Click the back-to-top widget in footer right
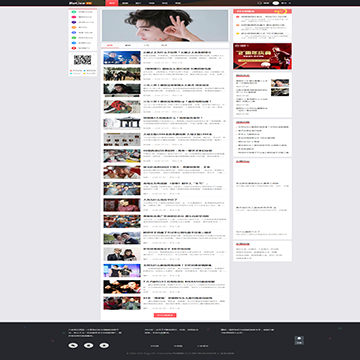The height and width of the screenshot is (360, 360). (x=299, y=340)
